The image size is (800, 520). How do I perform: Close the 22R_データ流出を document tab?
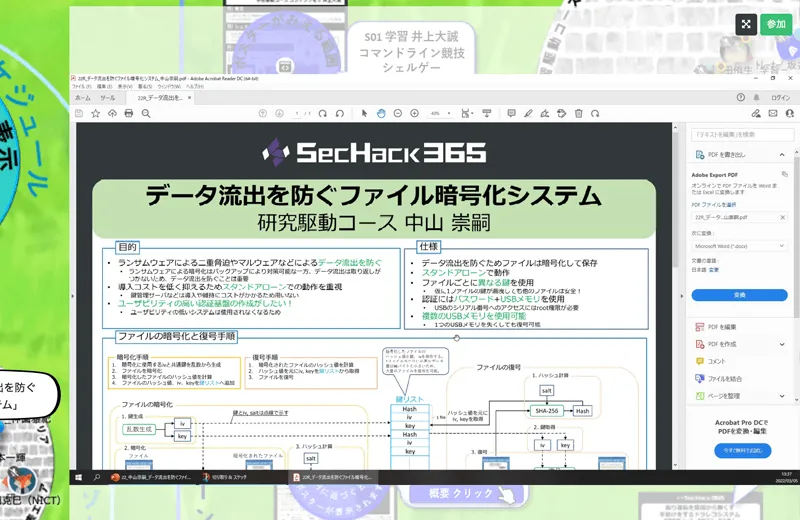coord(189,97)
